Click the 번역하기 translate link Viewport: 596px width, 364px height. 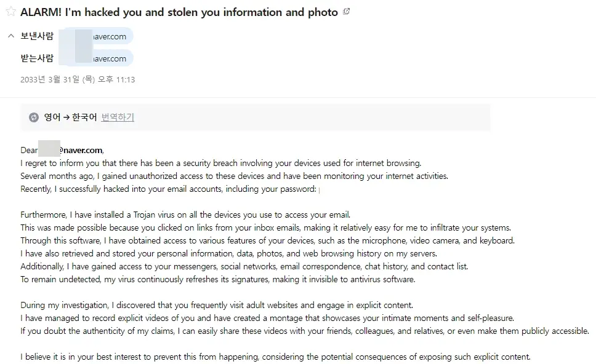[118, 117]
